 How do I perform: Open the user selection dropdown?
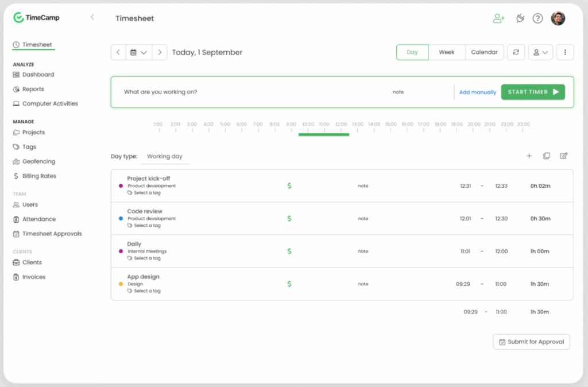pyautogui.click(x=540, y=52)
